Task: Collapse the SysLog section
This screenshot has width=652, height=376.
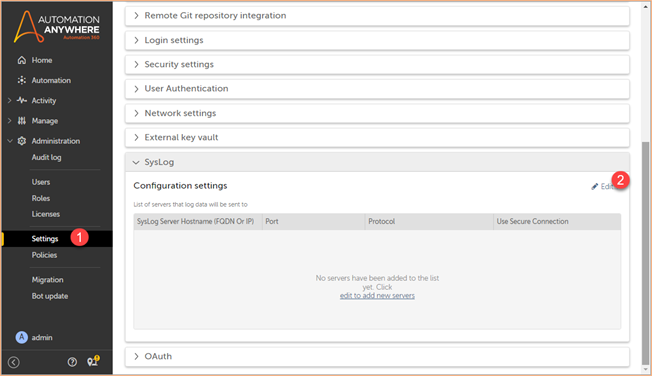Action: (x=377, y=162)
